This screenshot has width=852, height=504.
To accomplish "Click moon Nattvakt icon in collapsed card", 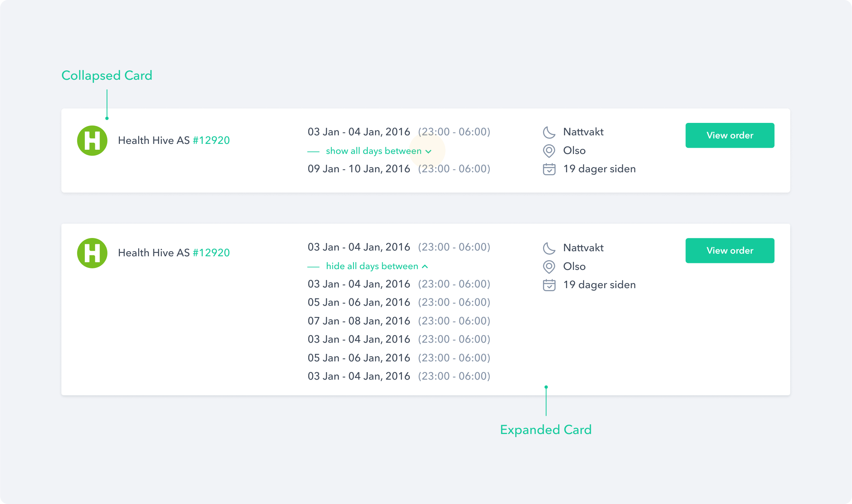I will [x=549, y=132].
